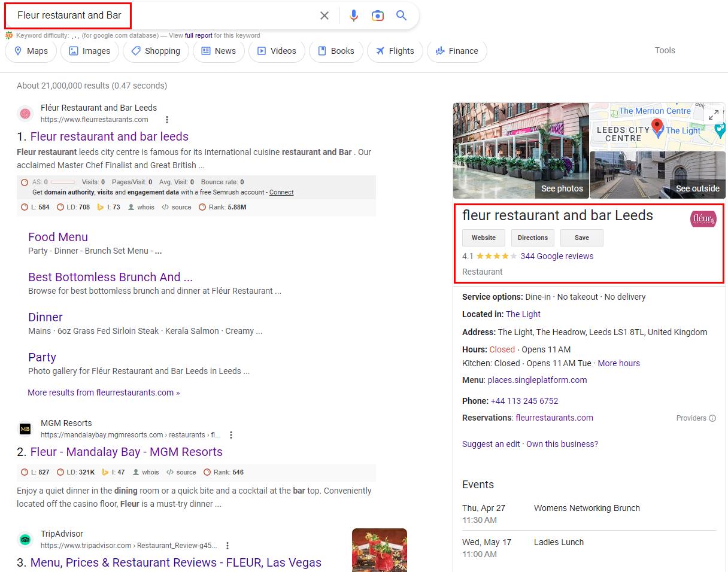
Task: View source for fleurrestaurants.com result
Action: tap(177, 207)
